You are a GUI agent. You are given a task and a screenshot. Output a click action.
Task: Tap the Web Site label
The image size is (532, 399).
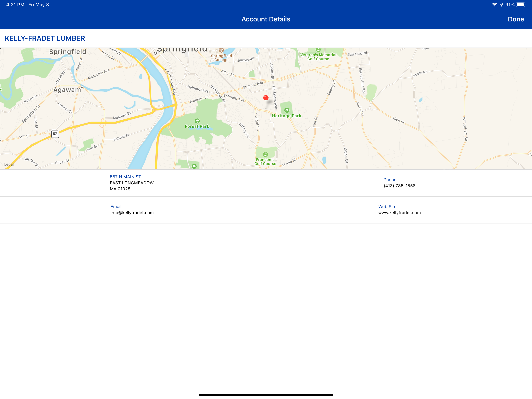tap(387, 207)
